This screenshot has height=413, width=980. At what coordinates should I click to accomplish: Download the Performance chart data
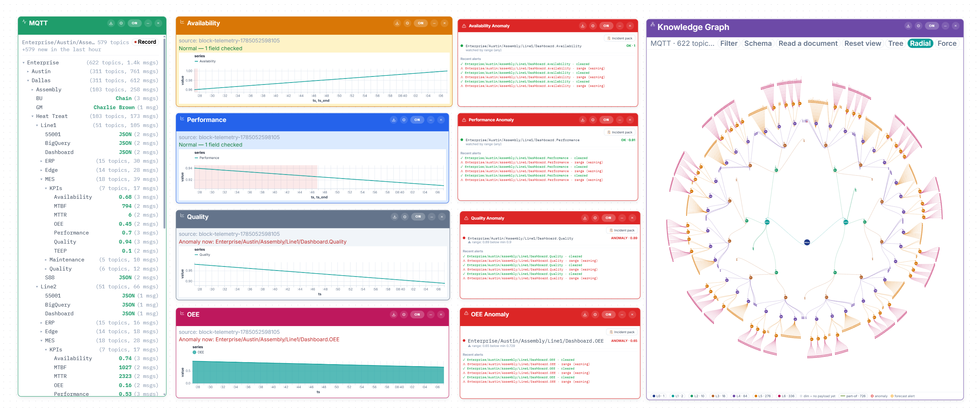393,120
